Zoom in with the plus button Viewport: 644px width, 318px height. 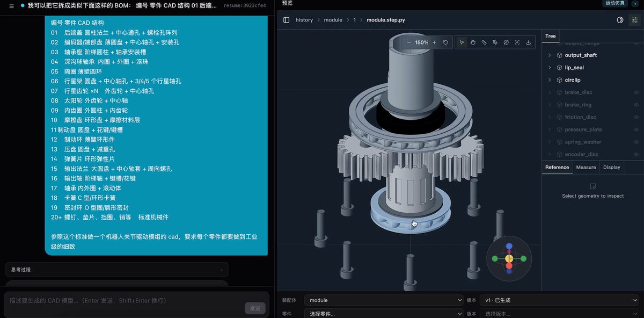[x=434, y=42]
